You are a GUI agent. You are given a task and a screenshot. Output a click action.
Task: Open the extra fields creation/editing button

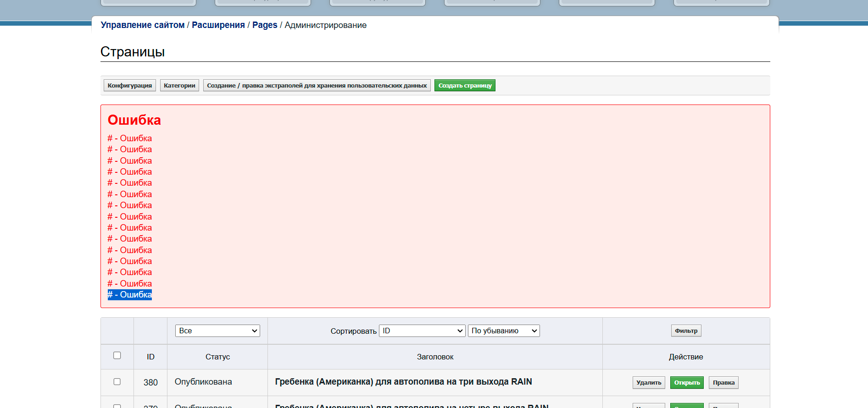tap(317, 86)
